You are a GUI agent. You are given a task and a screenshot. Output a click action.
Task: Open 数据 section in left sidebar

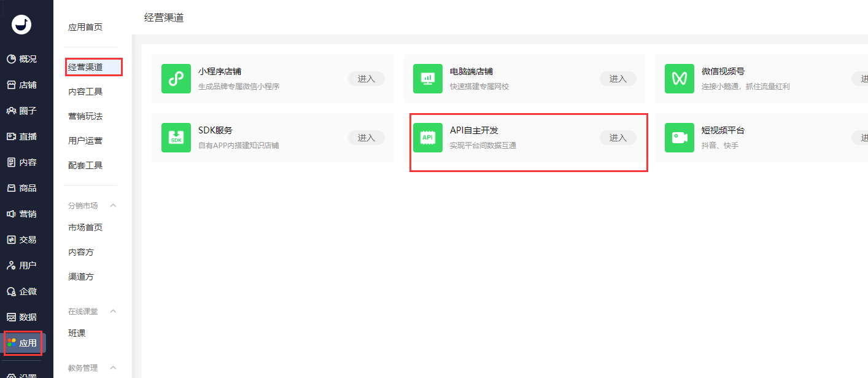tap(22, 317)
